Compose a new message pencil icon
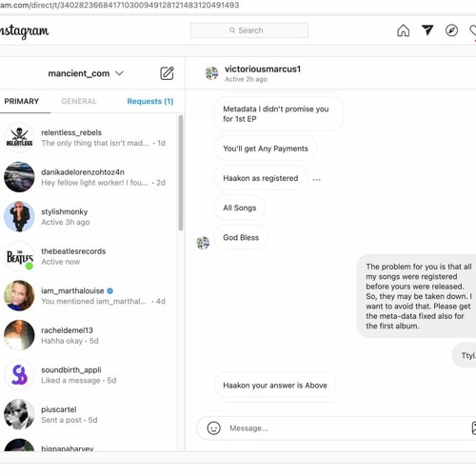The image size is (476, 476). click(x=167, y=73)
